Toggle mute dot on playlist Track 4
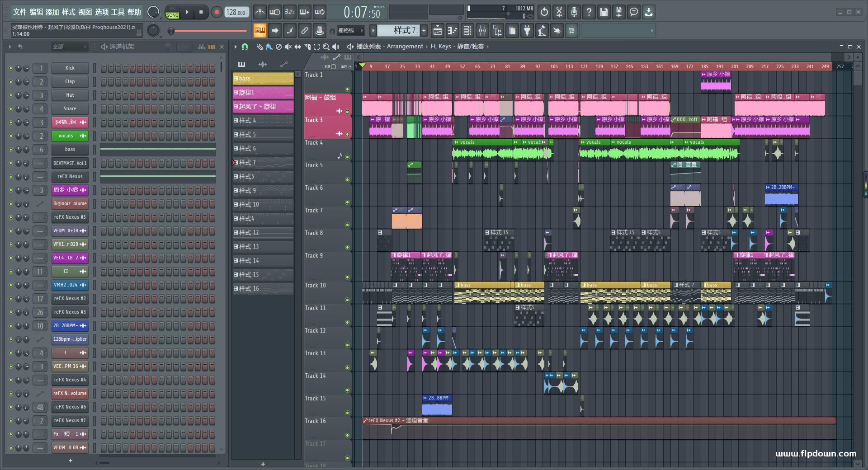 pyautogui.click(x=348, y=157)
